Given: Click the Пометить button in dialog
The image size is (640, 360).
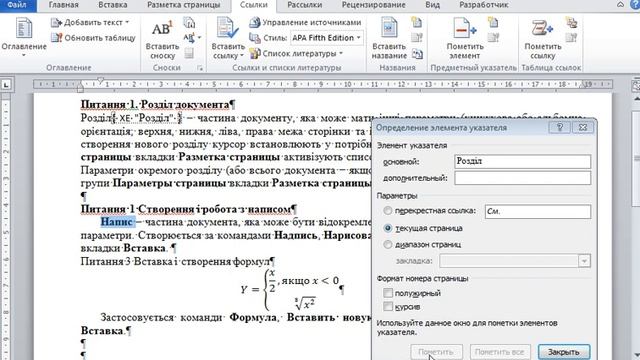Looking at the screenshot, I should 436,351.
